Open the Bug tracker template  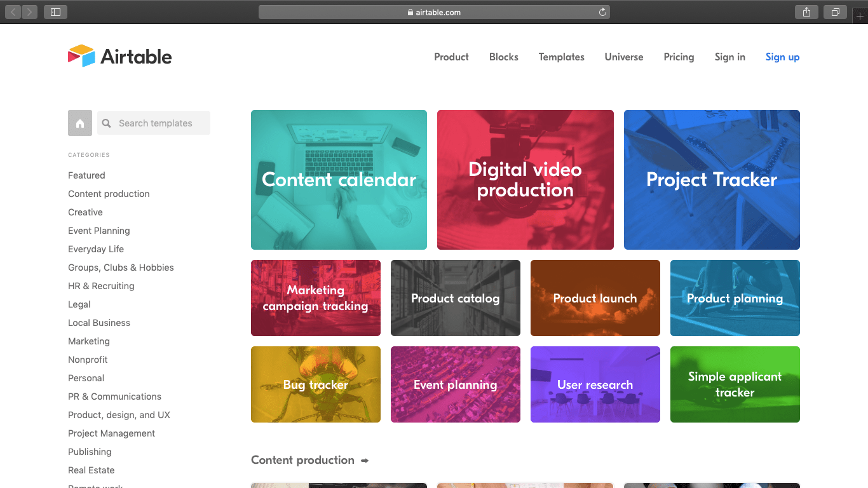[x=316, y=384]
